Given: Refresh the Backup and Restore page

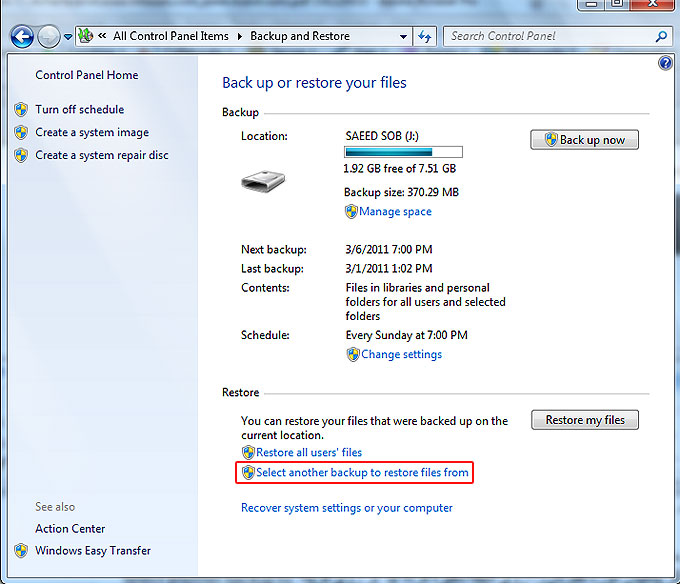Looking at the screenshot, I should click(x=425, y=36).
